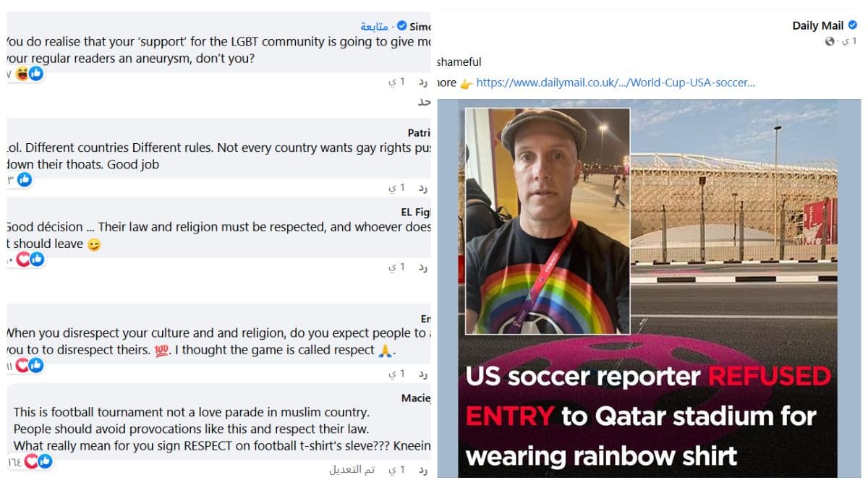Open the Daily Mail page name
Image resolution: width=868 pixels, height=488 pixels.
(x=817, y=25)
